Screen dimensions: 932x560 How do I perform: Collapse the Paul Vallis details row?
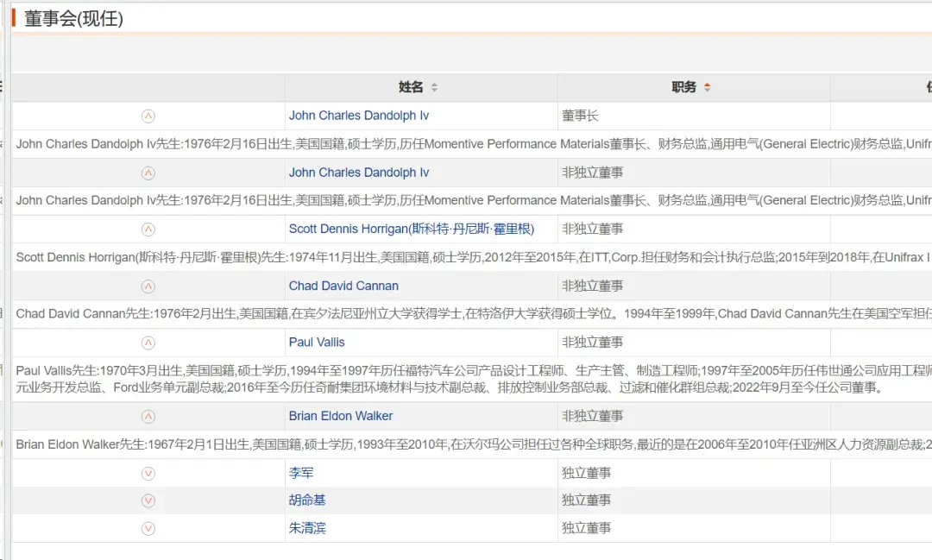[x=148, y=343]
